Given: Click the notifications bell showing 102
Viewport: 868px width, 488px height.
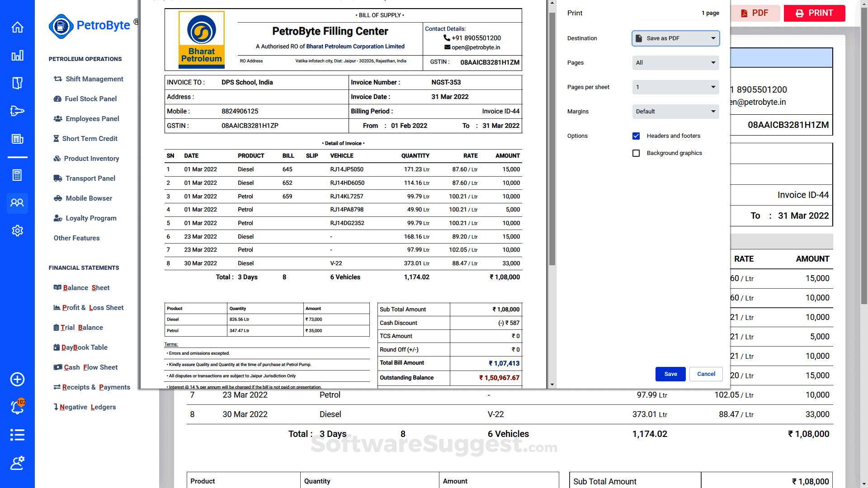Looking at the screenshot, I should [17, 407].
